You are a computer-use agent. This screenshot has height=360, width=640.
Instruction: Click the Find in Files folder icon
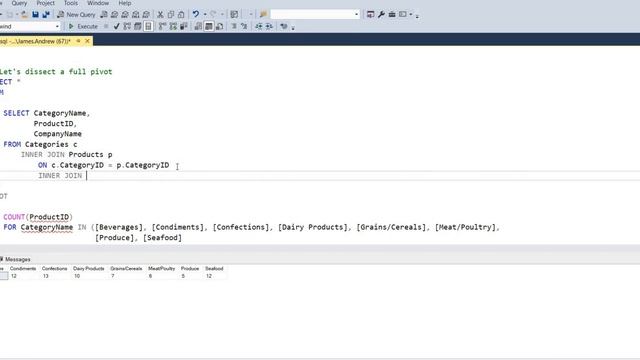pyautogui.click(x=263, y=15)
